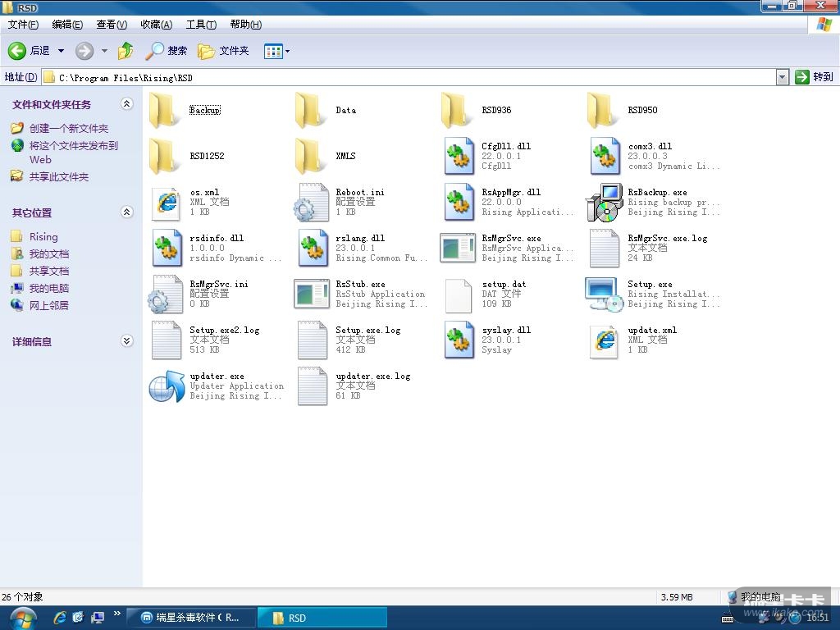
Task: Click the 转到 Go button
Action: (815, 77)
